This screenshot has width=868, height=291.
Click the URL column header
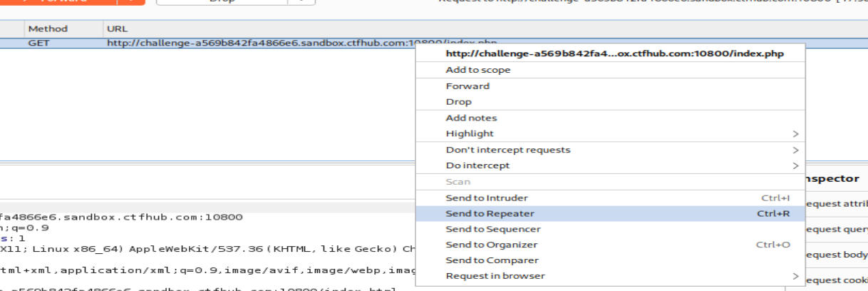pos(117,29)
